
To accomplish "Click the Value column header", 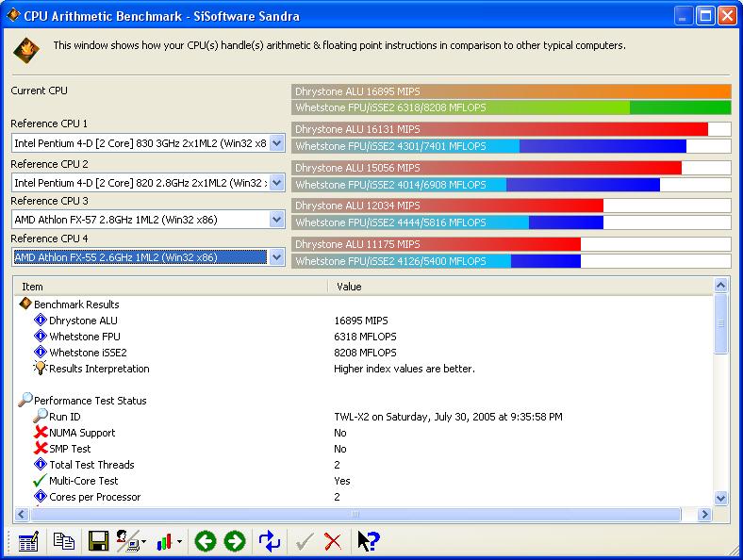I will 520,287.
